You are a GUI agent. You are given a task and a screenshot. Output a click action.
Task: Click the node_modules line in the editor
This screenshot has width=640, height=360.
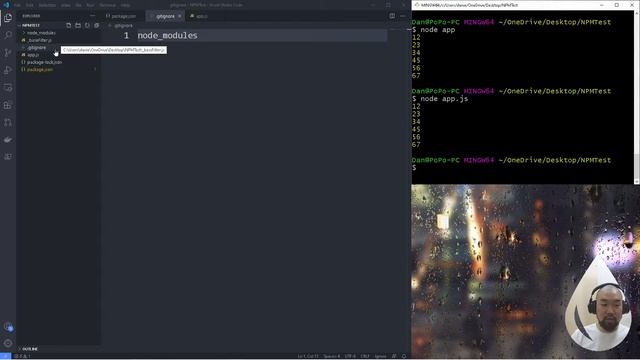(x=167, y=36)
